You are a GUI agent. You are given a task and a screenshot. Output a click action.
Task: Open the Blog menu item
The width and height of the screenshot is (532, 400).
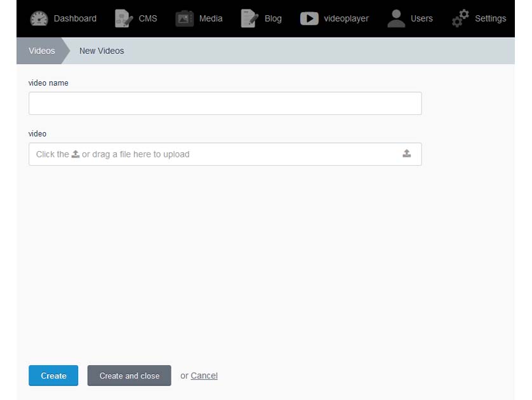point(262,18)
